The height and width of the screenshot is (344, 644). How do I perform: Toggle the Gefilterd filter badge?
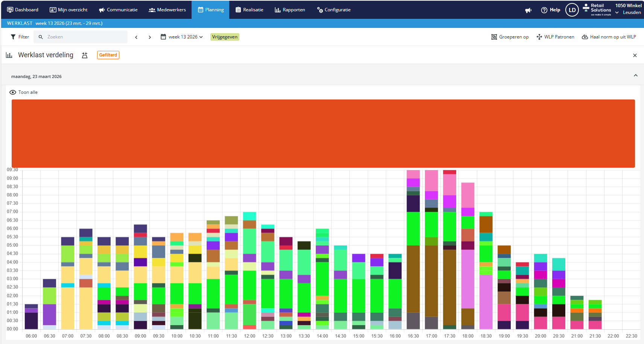(x=108, y=55)
